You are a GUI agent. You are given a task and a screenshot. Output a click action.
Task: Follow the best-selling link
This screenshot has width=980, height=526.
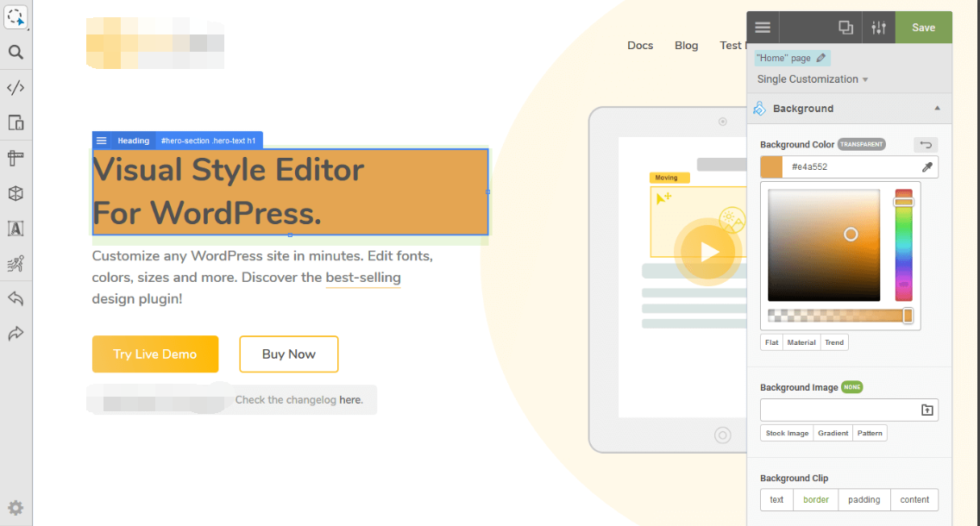(363, 278)
